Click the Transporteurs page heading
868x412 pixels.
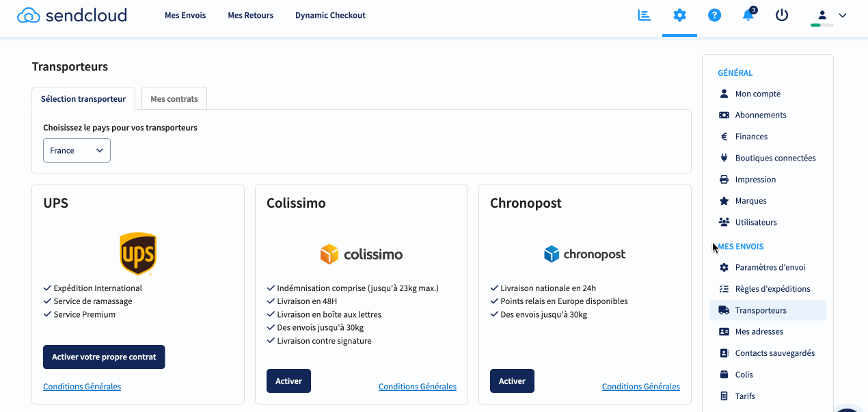point(70,67)
